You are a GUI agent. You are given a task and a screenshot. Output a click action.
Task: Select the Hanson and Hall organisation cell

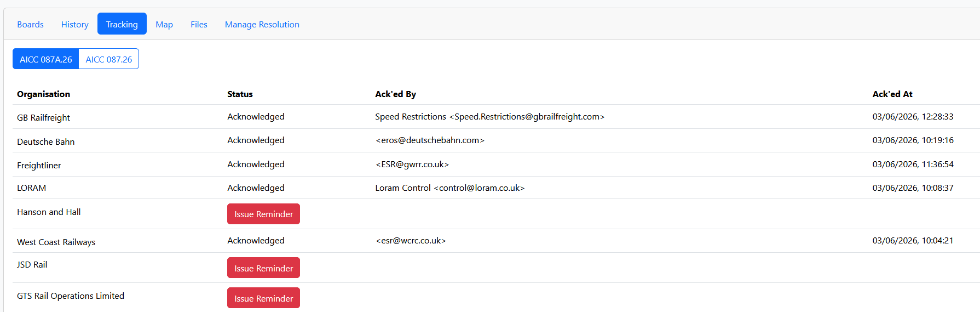[x=49, y=212]
